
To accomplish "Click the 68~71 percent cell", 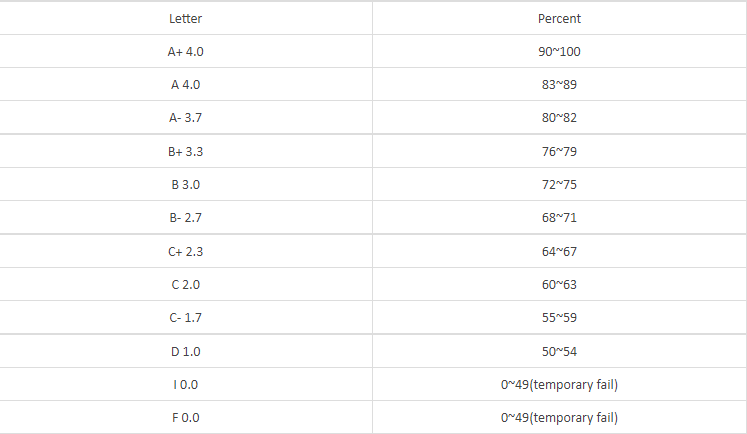I will pyautogui.click(x=559, y=218).
